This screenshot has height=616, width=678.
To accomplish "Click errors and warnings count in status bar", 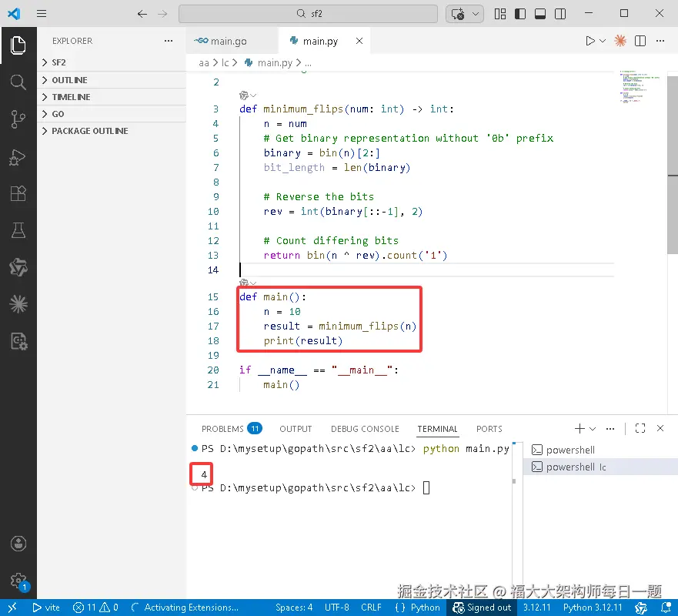I will [x=95, y=608].
